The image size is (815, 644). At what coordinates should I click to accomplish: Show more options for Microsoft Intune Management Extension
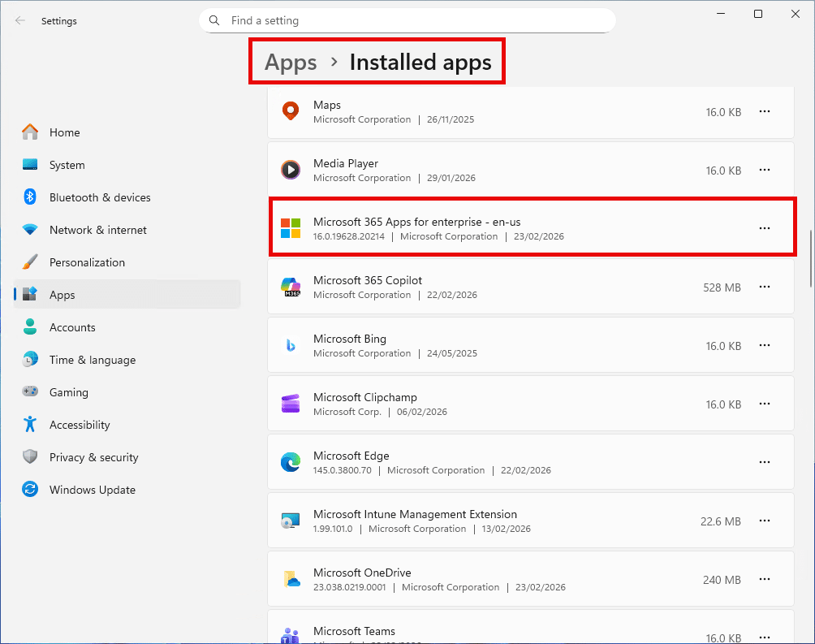click(764, 521)
